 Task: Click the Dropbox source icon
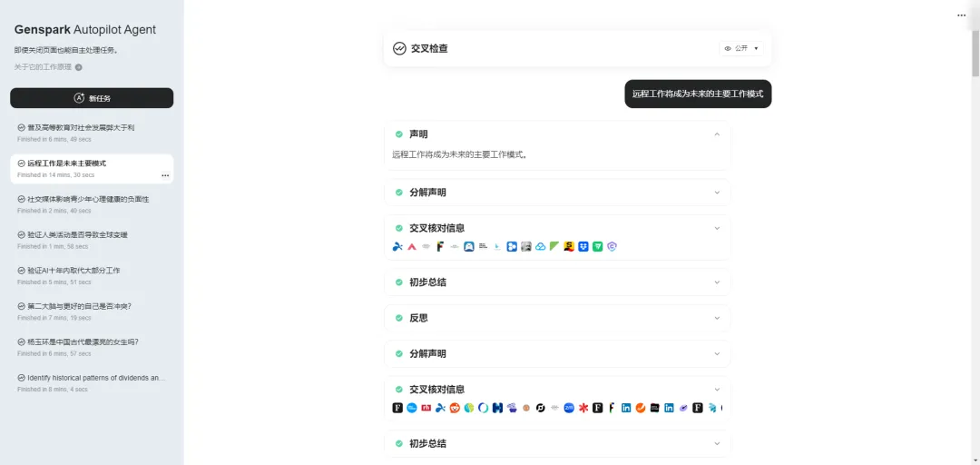point(583,246)
